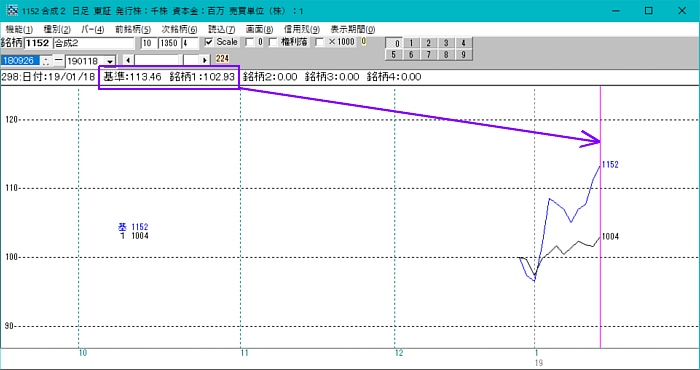Uncheck the Scale checkbox
The image size is (700, 370).
(x=209, y=42)
